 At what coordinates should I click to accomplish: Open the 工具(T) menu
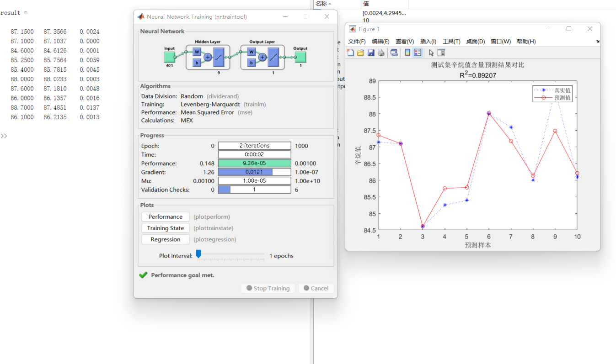pos(451,42)
